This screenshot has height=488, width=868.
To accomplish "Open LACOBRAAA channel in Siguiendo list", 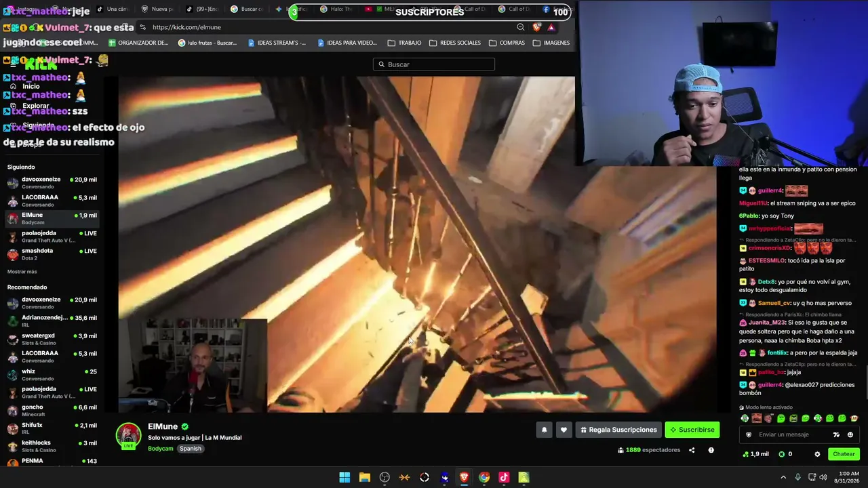I will pyautogui.click(x=52, y=201).
